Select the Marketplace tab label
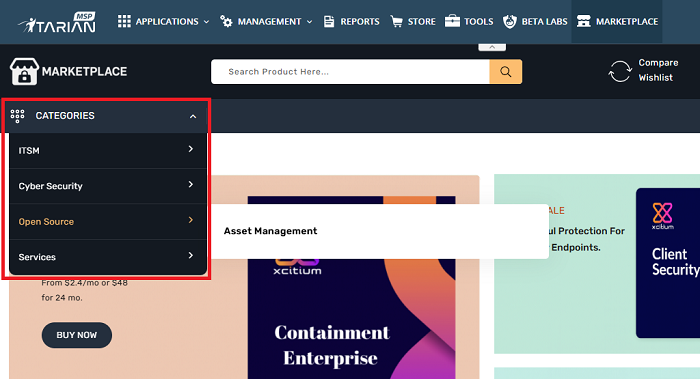Viewport: 700px width, 379px height. (x=627, y=21)
